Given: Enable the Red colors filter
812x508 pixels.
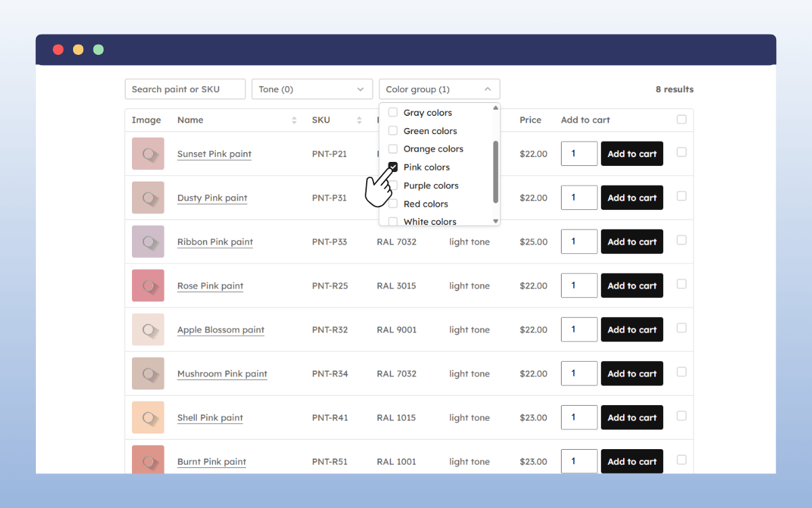Looking at the screenshot, I should pyautogui.click(x=392, y=203).
